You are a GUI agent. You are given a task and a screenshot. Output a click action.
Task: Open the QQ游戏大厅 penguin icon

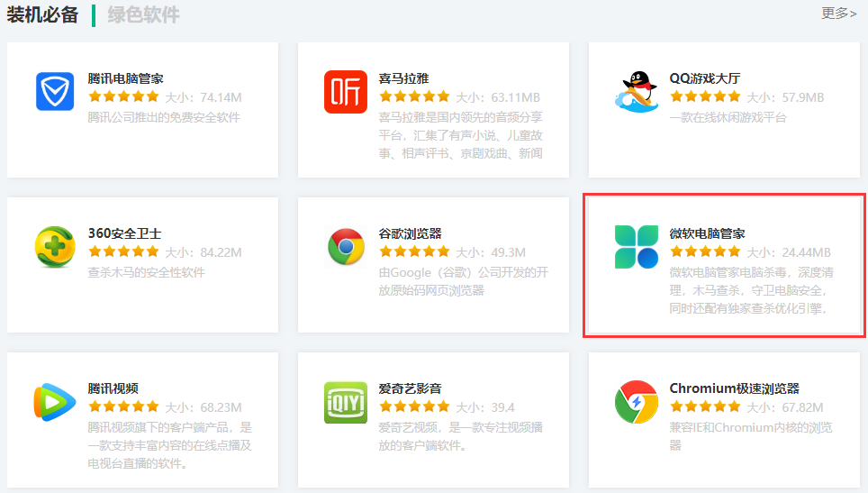[637, 91]
